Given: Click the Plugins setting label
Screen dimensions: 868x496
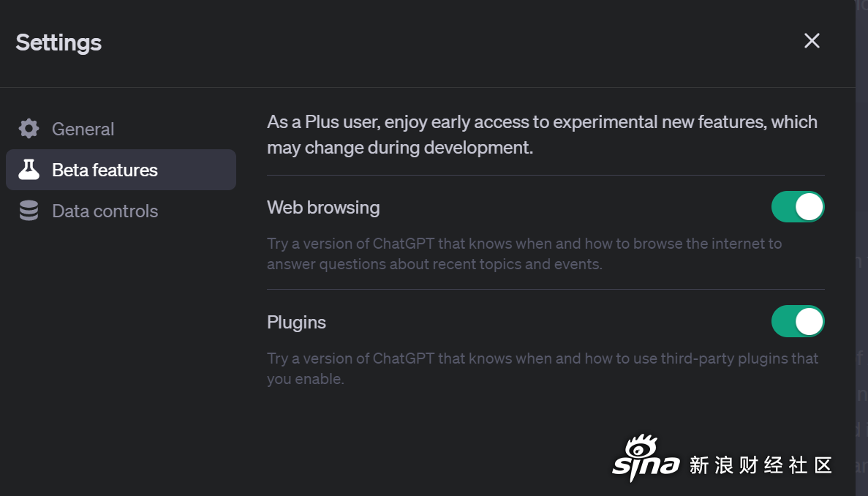Looking at the screenshot, I should point(296,322).
